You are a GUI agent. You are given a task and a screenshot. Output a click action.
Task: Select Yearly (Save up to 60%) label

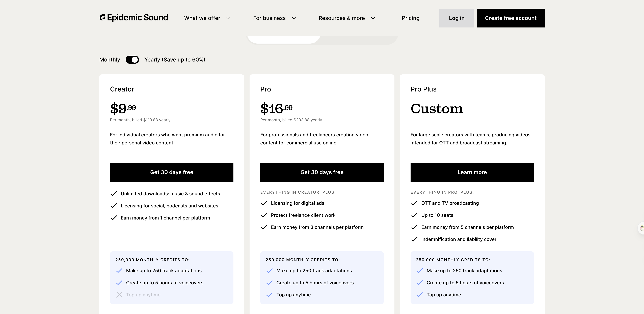[175, 60]
